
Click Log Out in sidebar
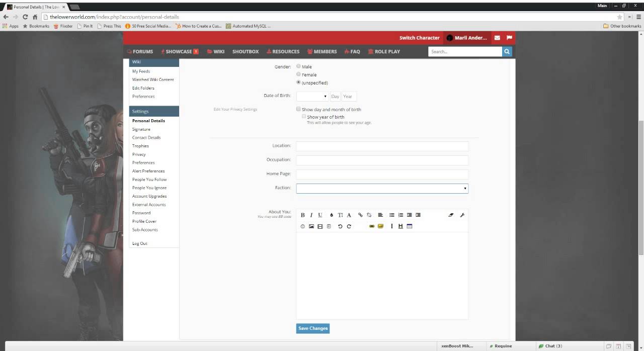click(140, 243)
